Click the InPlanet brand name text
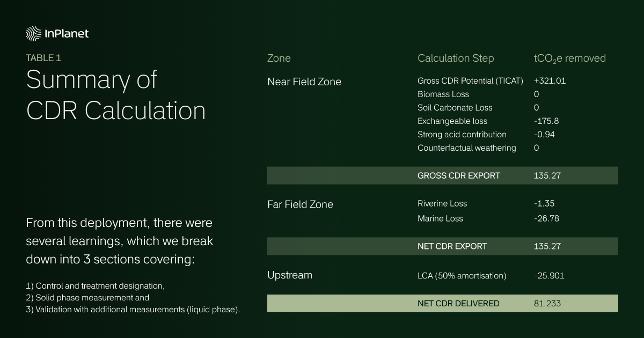The height and width of the screenshot is (338, 644). (67, 33)
